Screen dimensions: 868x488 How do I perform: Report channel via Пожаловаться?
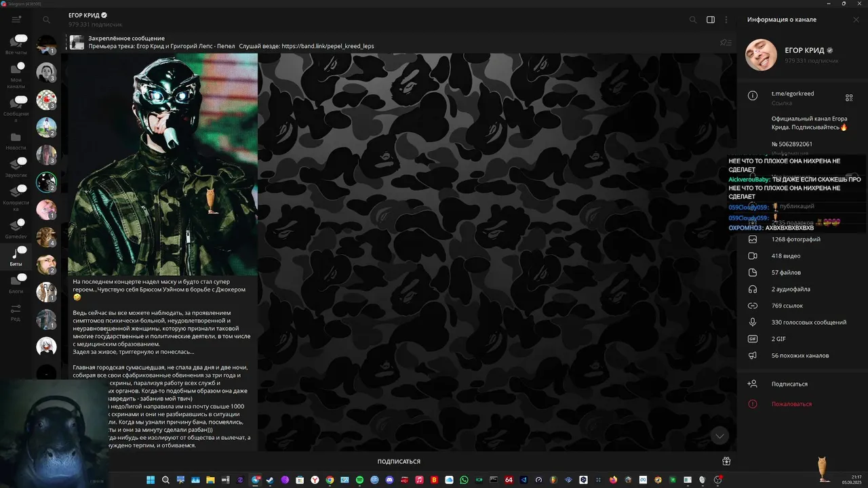point(791,404)
